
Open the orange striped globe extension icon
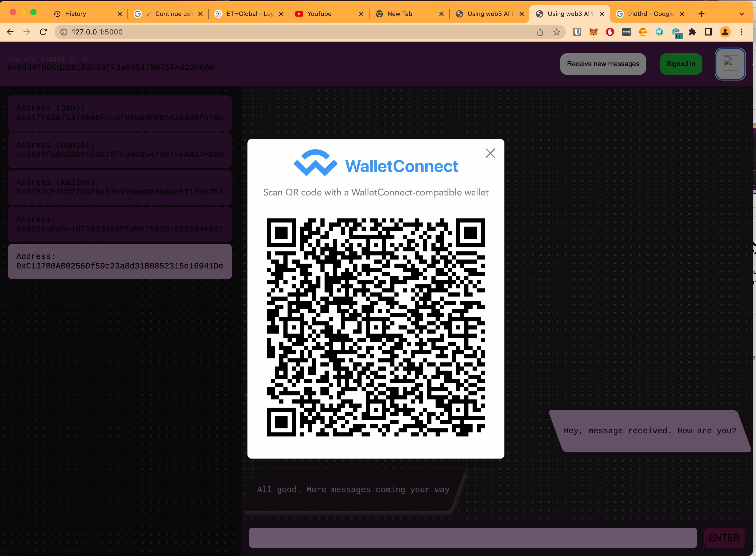tap(643, 32)
